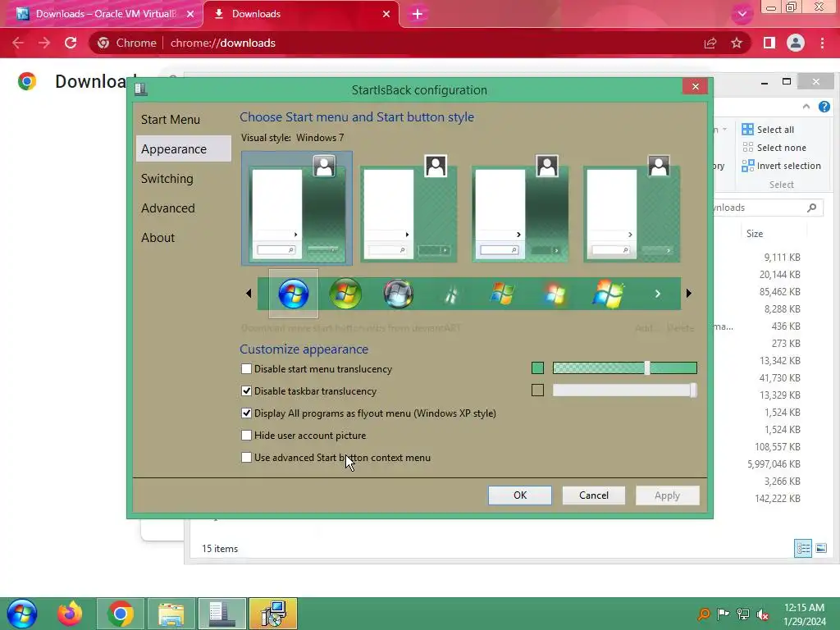Open the Chrome profile avatar menu
Image resolution: width=840 pixels, height=630 pixels.
796,43
